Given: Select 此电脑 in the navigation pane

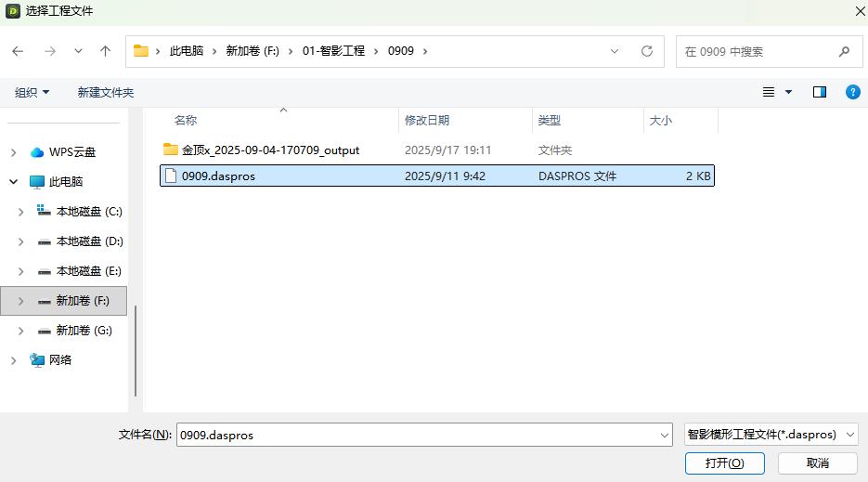Looking at the screenshot, I should tap(65, 182).
